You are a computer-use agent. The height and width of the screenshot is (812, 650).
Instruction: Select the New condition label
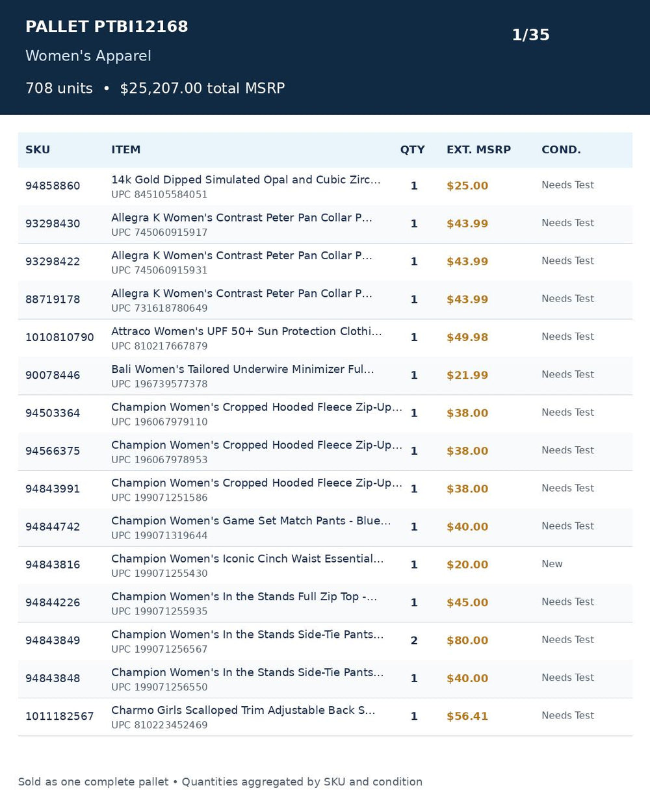click(552, 564)
